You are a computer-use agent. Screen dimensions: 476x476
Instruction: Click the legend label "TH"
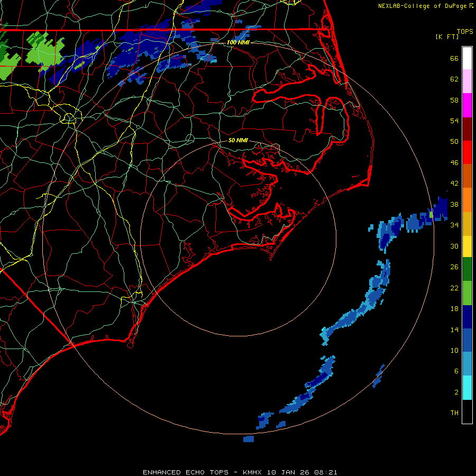(x=454, y=413)
